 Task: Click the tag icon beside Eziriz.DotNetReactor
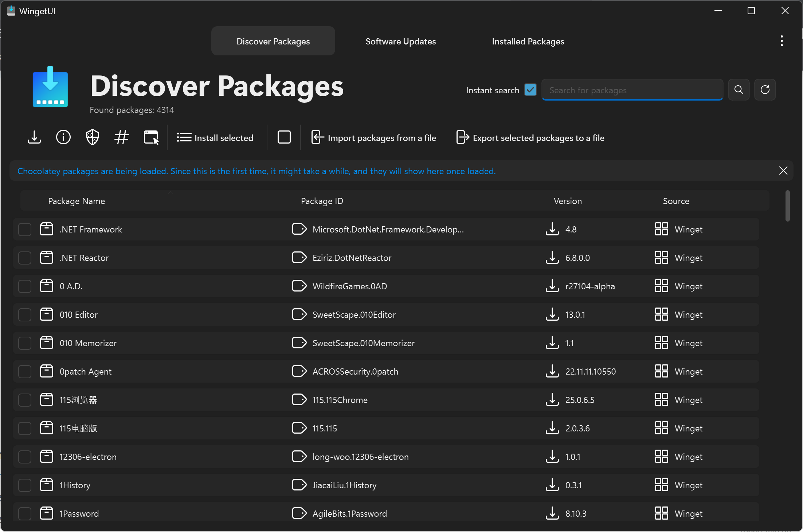pyautogui.click(x=299, y=257)
